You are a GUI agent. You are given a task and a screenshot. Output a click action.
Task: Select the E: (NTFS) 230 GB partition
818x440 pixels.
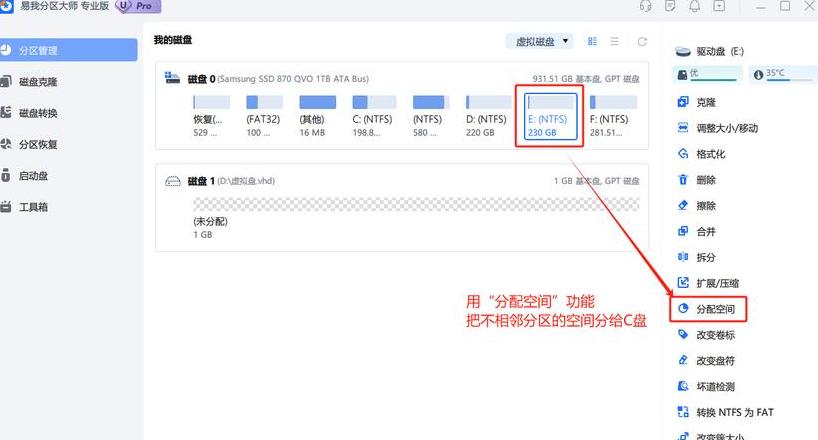550,116
